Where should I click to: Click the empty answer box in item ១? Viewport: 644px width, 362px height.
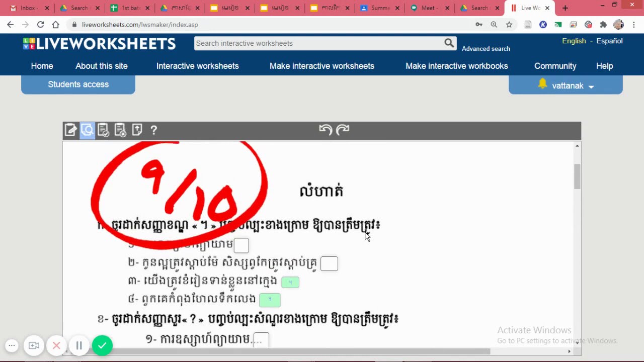pos(241,245)
